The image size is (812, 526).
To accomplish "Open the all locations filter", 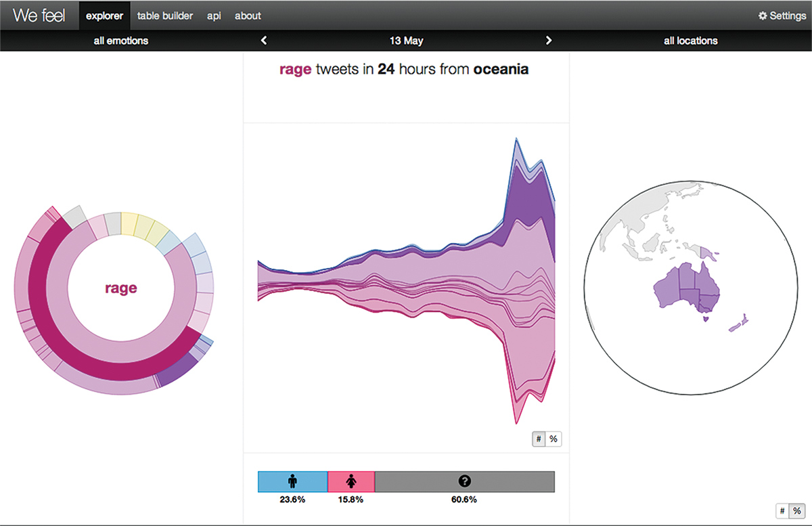I will pyautogui.click(x=690, y=41).
